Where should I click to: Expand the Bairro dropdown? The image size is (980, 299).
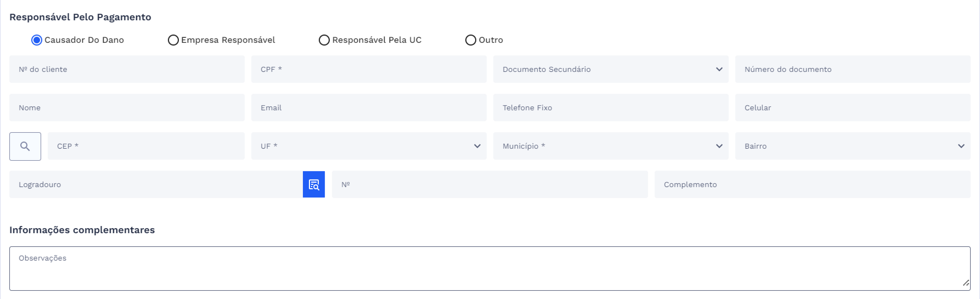pyautogui.click(x=962, y=146)
